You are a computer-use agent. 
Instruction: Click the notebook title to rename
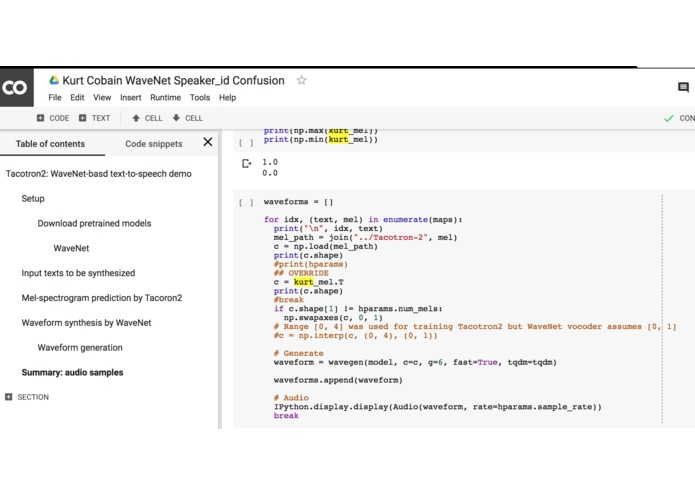coord(173,80)
